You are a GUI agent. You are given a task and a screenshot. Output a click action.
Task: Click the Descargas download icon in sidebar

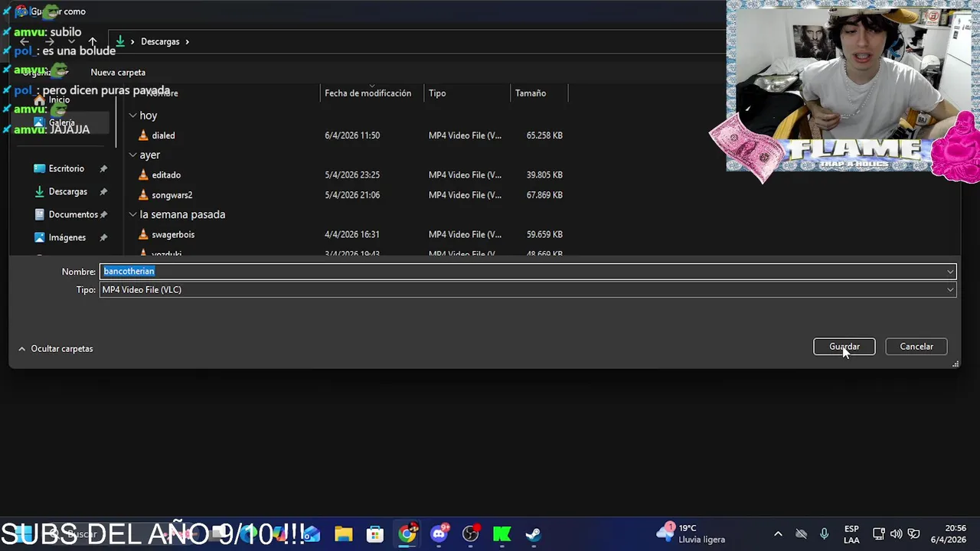(40, 192)
